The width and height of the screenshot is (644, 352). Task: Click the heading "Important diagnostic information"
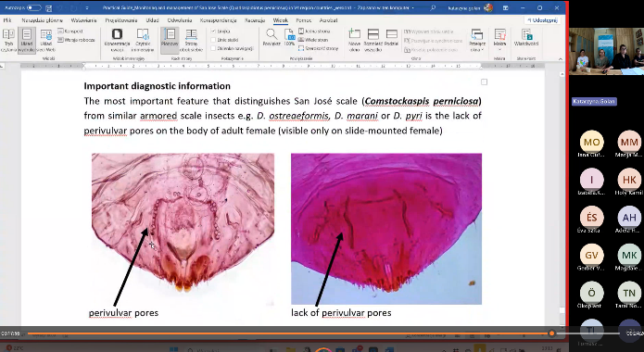click(x=157, y=86)
